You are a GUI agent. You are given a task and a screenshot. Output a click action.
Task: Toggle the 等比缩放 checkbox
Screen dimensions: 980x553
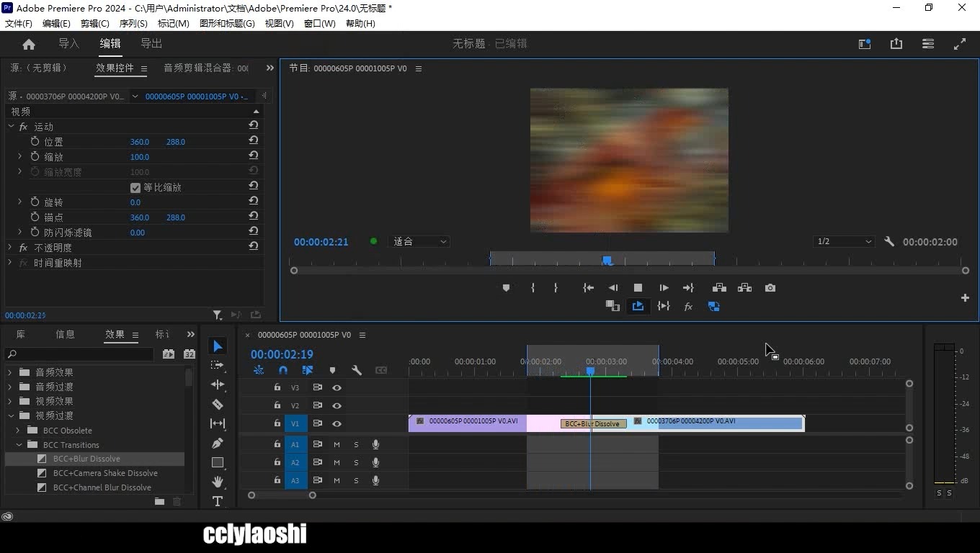(135, 187)
